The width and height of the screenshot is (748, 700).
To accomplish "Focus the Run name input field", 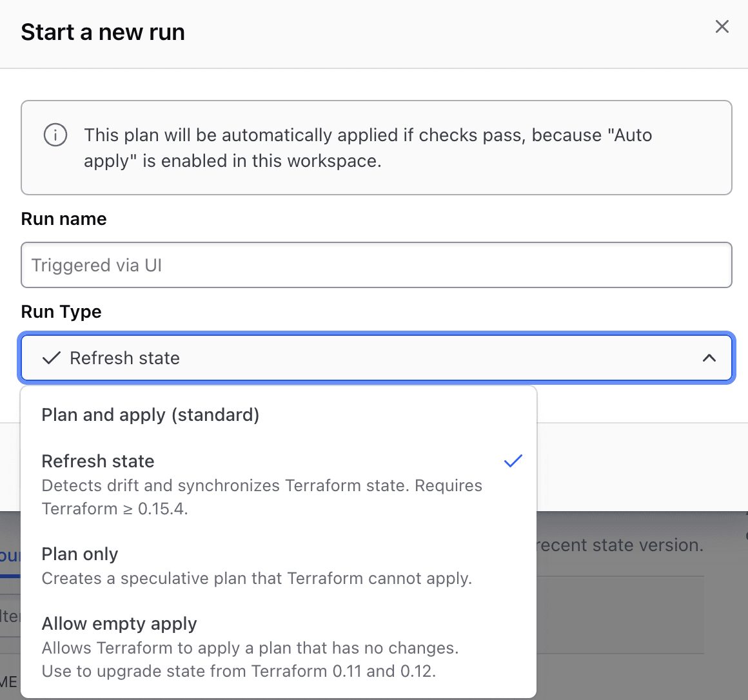I will tap(377, 265).
